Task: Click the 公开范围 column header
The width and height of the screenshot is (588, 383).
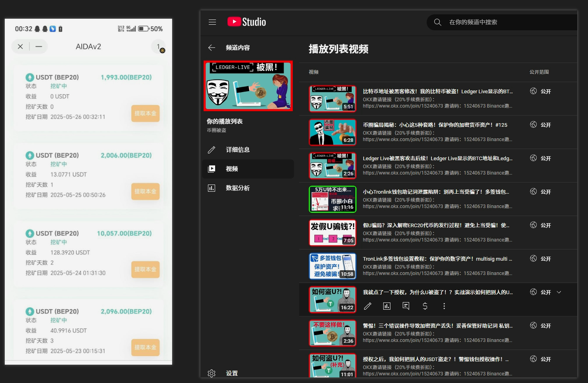Action: 539,72
